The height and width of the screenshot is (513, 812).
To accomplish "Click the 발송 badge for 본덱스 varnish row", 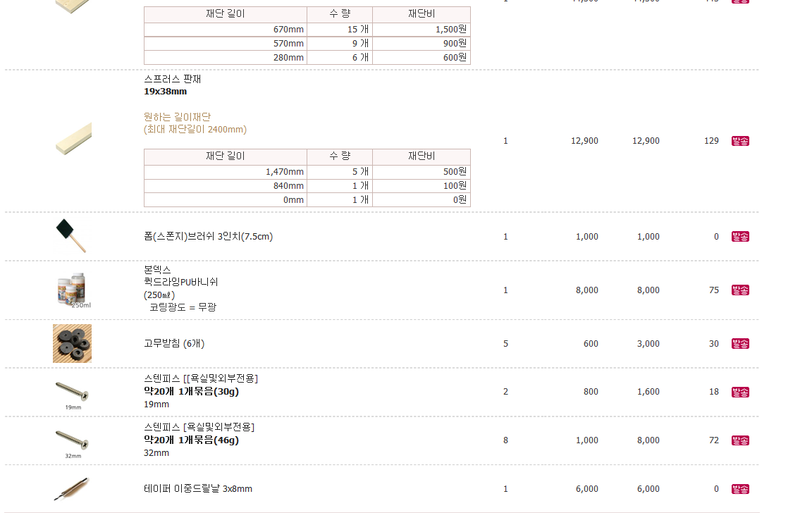I will 740,290.
